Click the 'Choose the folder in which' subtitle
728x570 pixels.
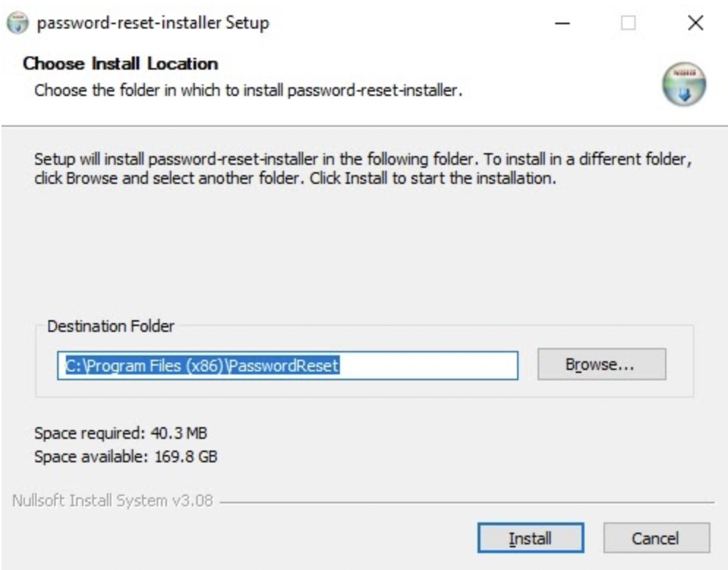pyautogui.click(x=248, y=90)
